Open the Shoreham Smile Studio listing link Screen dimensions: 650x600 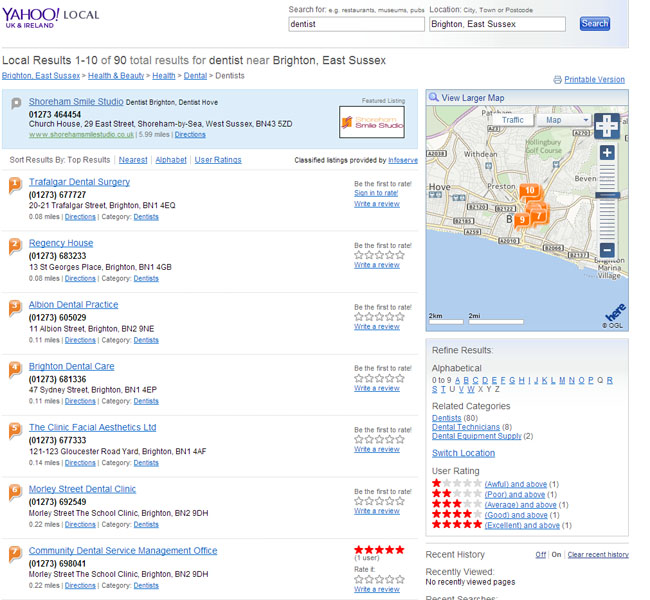76,102
